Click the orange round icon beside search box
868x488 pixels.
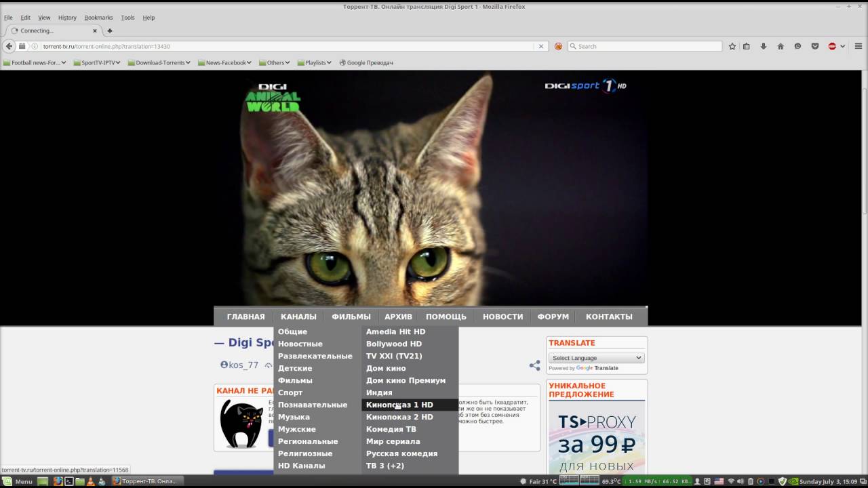(558, 46)
